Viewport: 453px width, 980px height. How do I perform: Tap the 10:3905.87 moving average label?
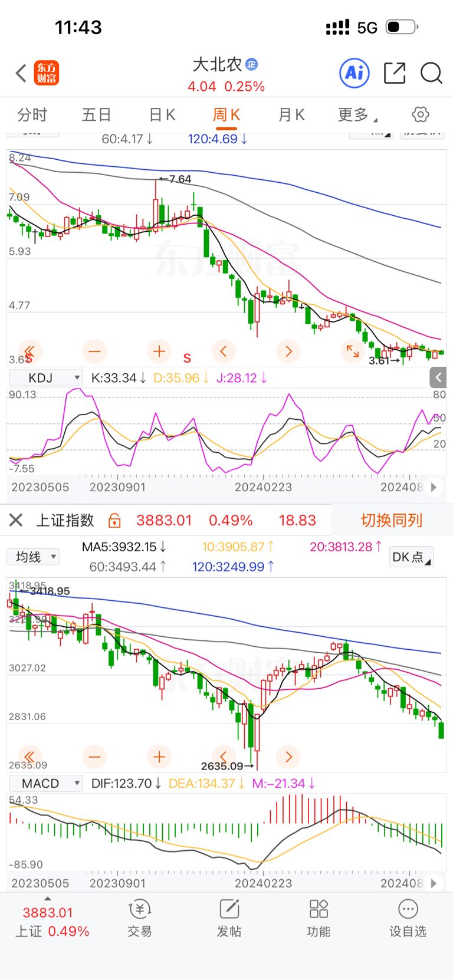coord(238,547)
